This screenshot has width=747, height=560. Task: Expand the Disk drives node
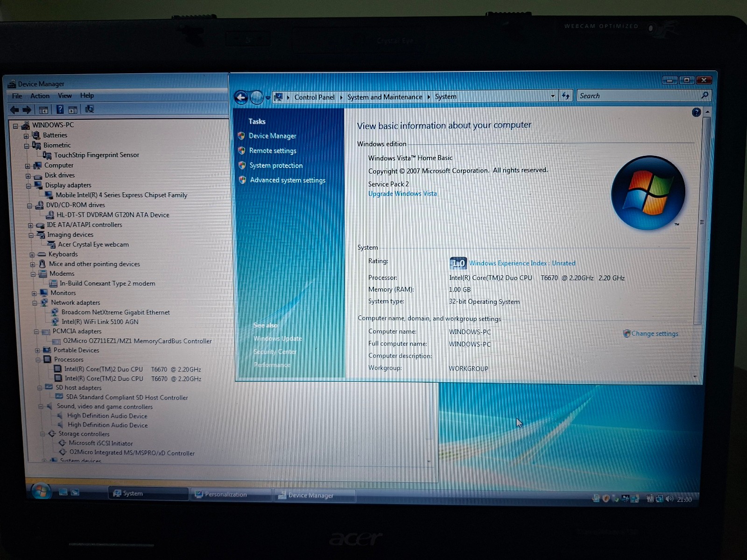point(28,176)
